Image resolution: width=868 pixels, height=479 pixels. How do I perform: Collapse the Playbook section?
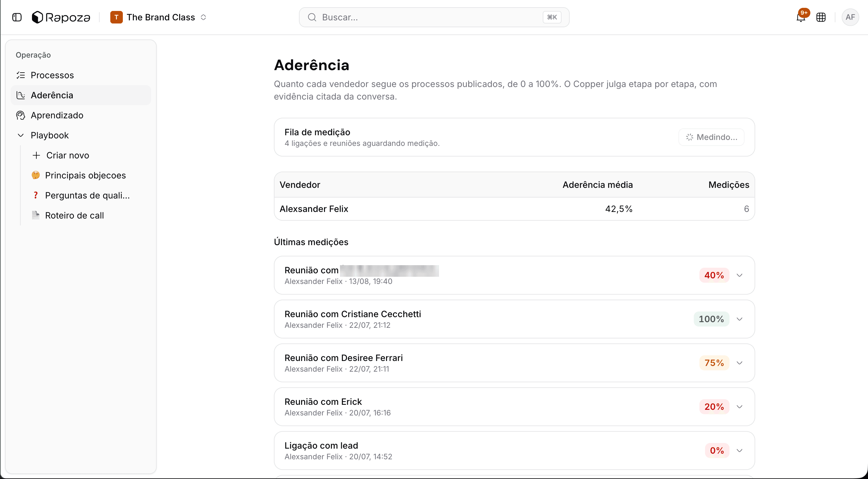(x=21, y=135)
